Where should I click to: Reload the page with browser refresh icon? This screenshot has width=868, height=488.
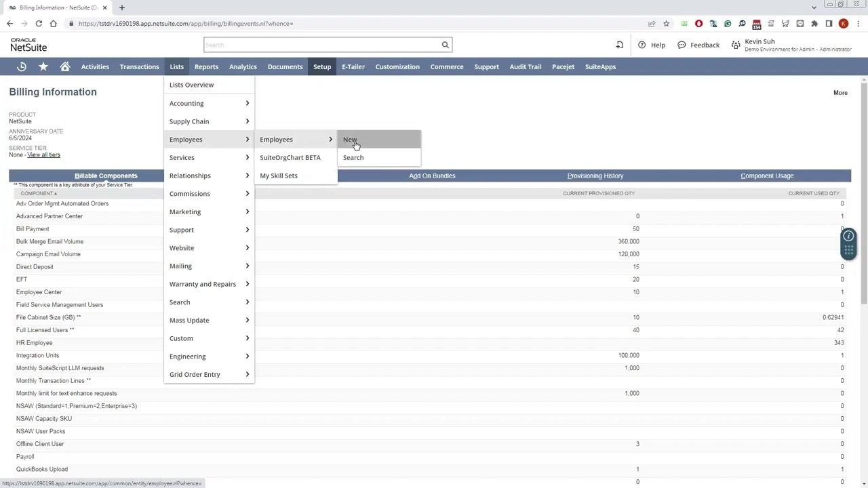[39, 24]
